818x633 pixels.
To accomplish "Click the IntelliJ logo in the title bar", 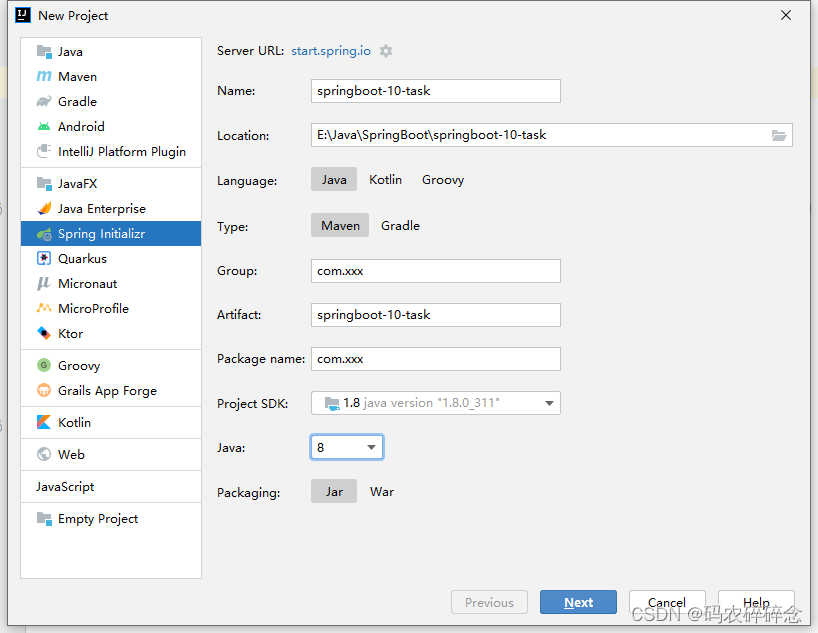I will point(22,15).
